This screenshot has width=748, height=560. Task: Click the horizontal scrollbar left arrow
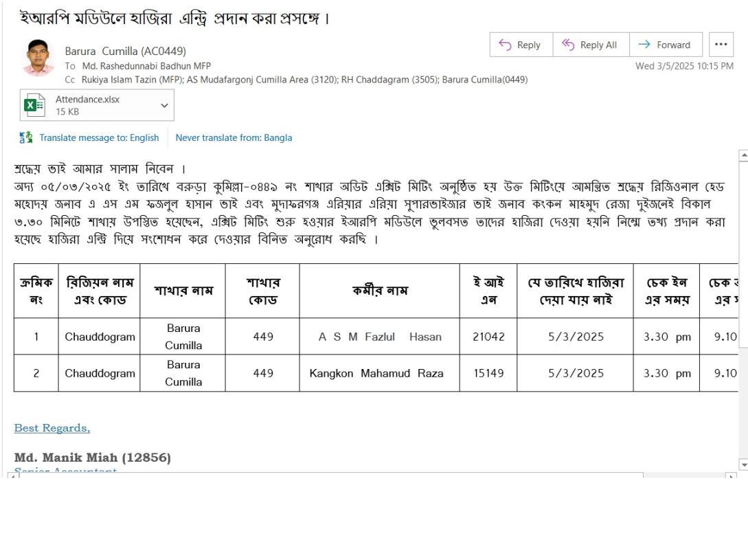click(13, 476)
